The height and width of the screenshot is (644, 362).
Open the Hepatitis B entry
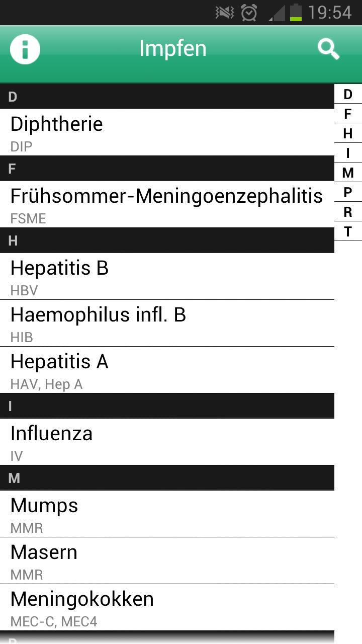[x=167, y=276]
